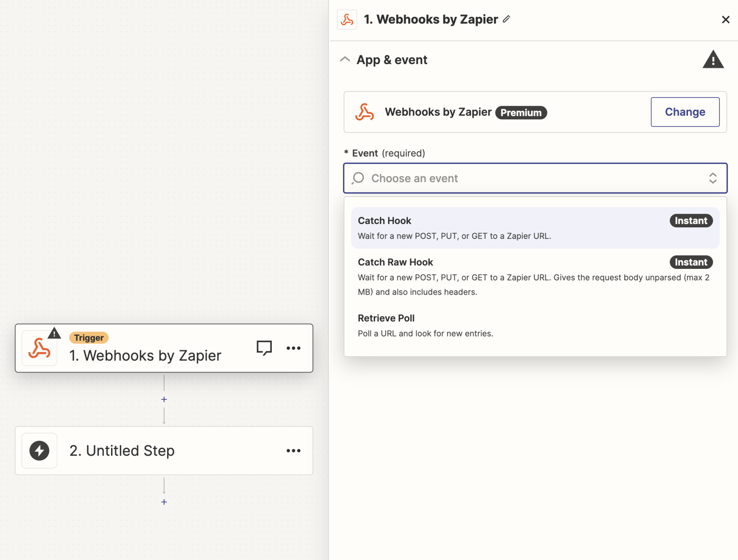The width and height of the screenshot is (738, 560).
Task: Open the three-dot menu on Untitled Step
Action: (293, 451)
